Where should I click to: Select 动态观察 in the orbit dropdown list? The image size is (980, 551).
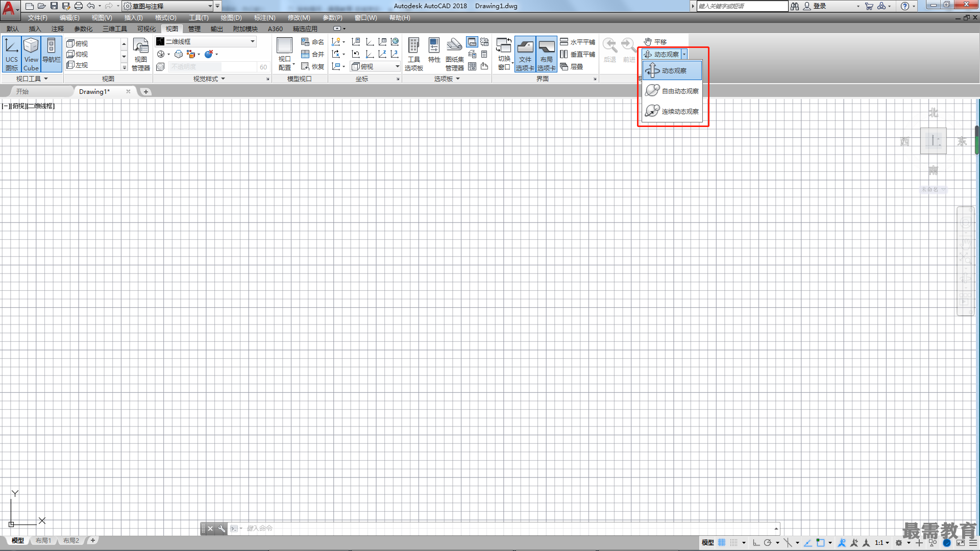[x=672, y=70]
